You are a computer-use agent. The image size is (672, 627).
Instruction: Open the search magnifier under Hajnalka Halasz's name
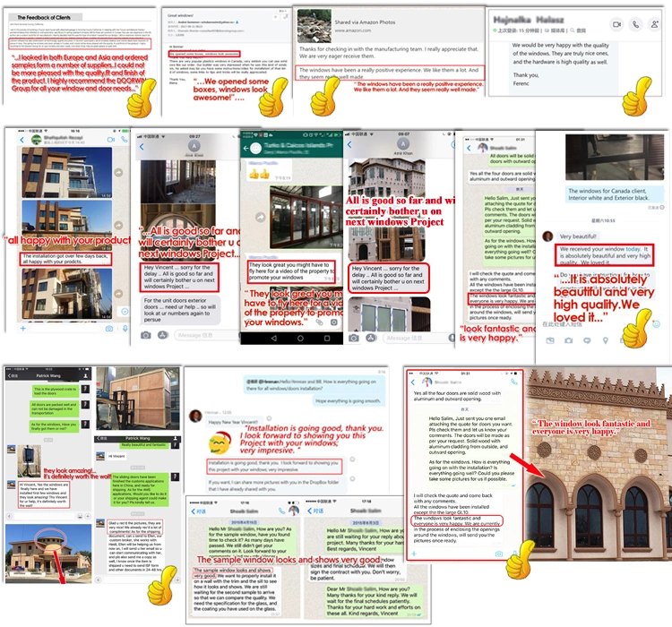[x=573, y=30]
